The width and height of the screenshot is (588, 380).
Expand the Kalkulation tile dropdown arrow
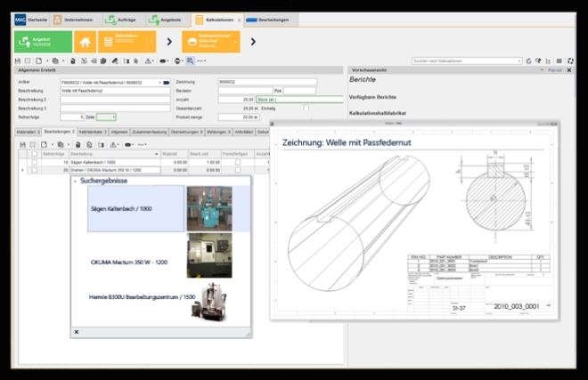(x=151, y=41)
